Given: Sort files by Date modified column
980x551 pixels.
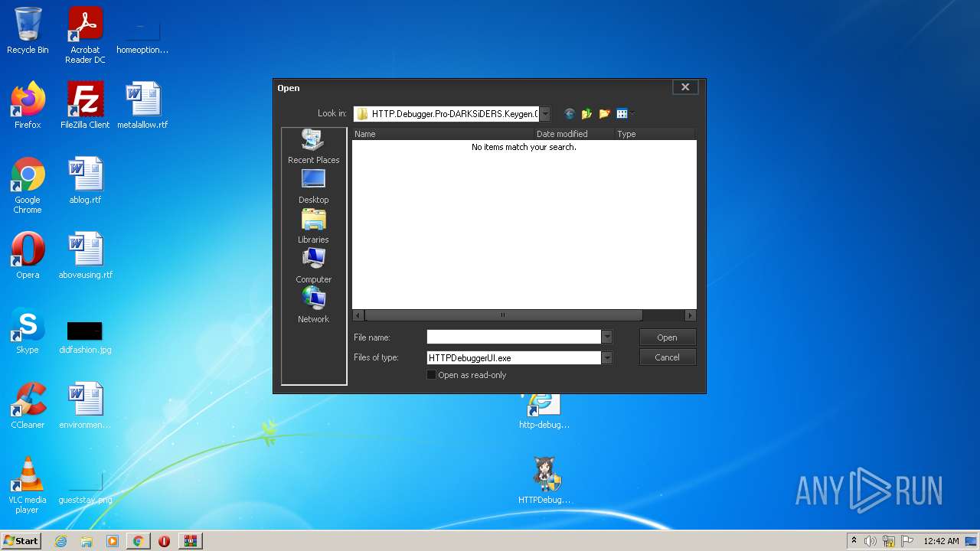Looking at the screenshot, I should pos(574,134).
